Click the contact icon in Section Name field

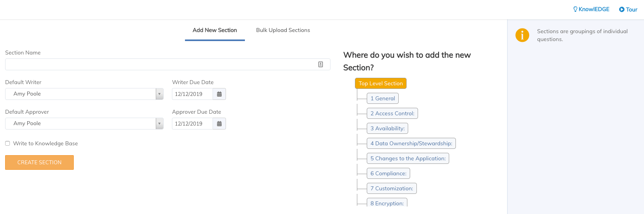pyautogui.click(x=321, y=64)
